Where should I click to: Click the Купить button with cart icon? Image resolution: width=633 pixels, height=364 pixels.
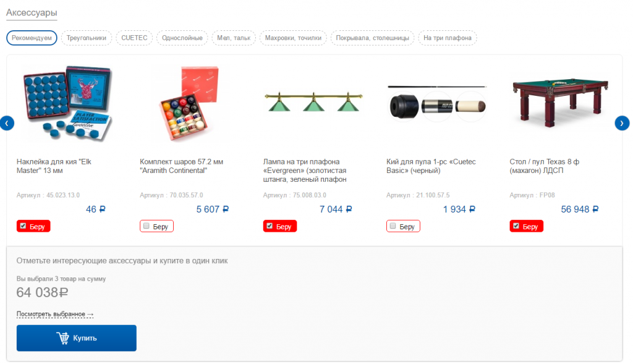[x=76, y=338]
